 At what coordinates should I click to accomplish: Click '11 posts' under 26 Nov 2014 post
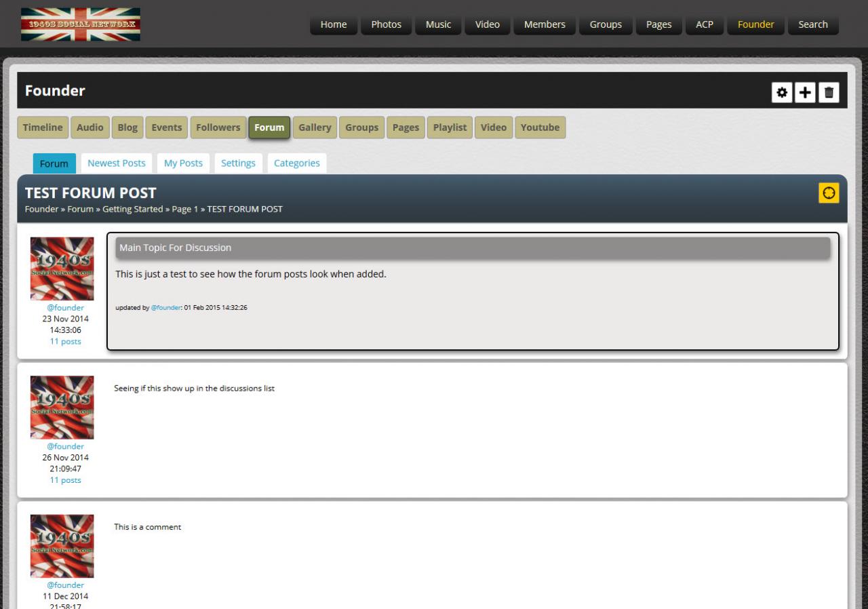click(x=65, y=480)
